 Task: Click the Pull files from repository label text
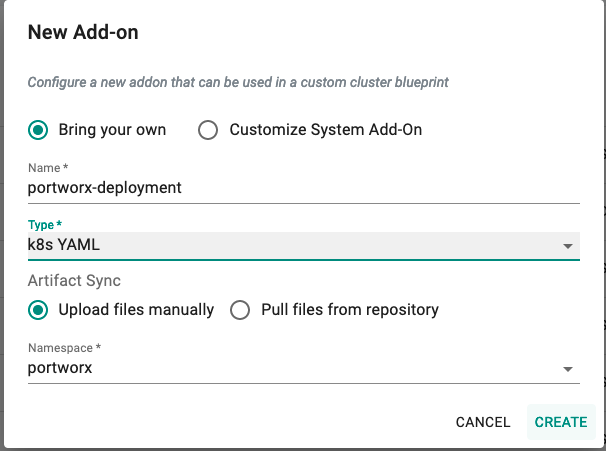pos(350,310)
